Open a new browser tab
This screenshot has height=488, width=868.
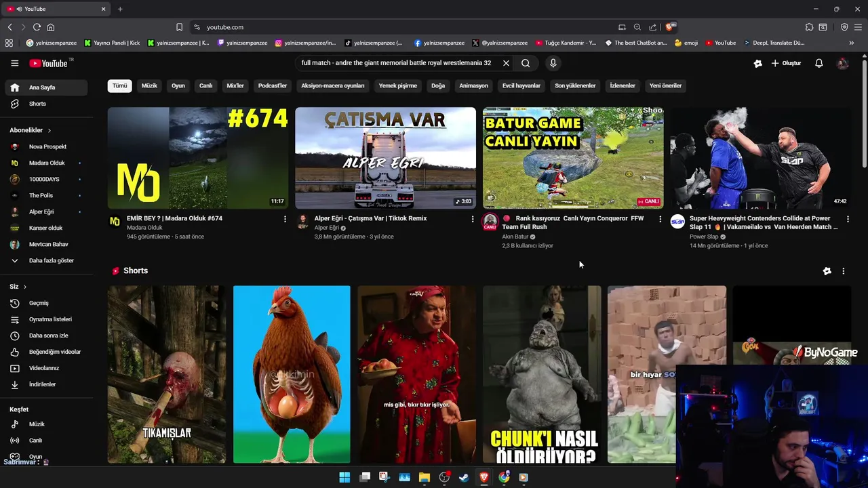(x=120, y=9)
